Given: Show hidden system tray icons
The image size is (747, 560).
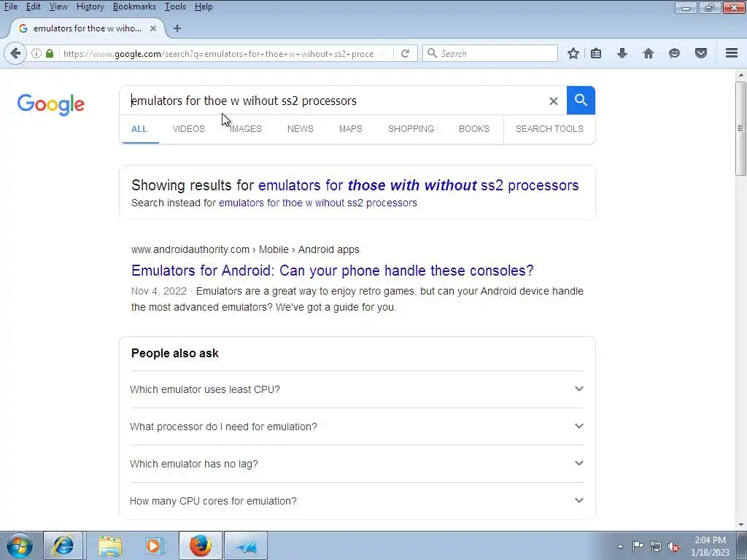Looking at the screenshot, I should tap(620, 546).
